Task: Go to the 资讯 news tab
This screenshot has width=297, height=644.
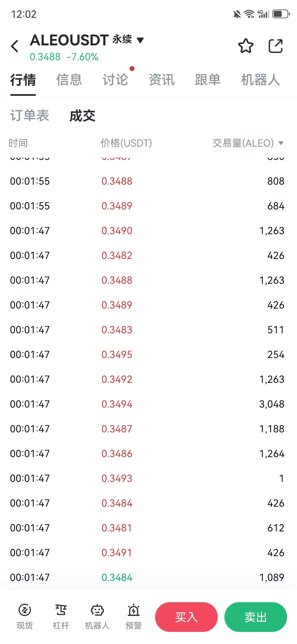Action: (162, 80)
